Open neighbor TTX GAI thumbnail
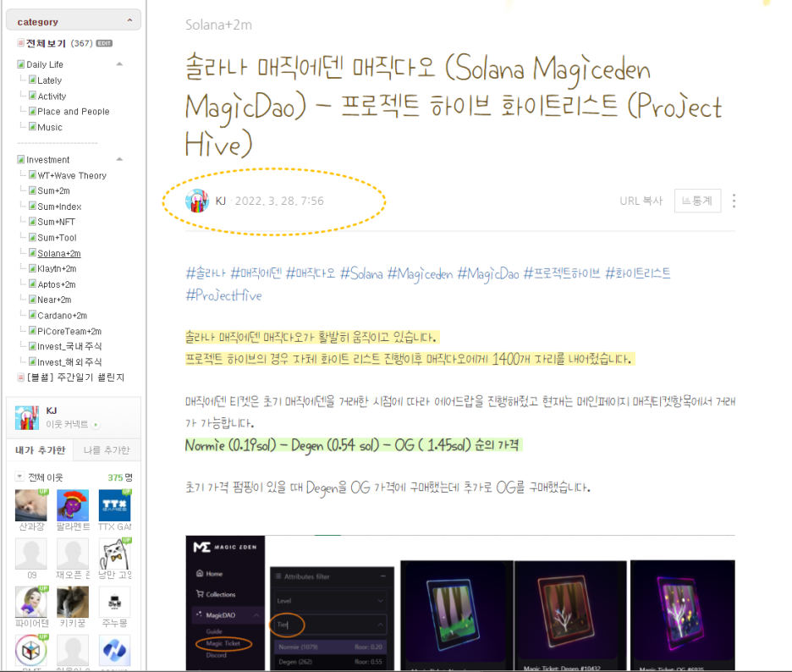The image size is (792, 672). point(115,505)
